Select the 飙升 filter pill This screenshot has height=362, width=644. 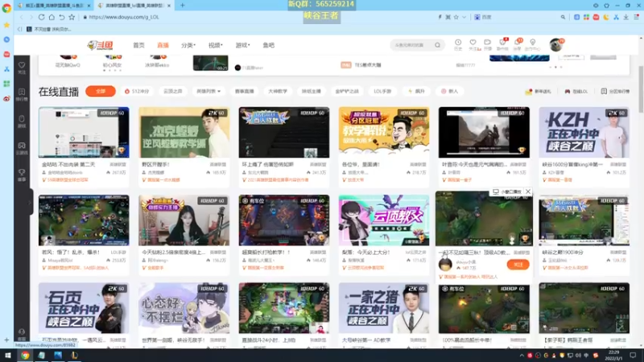[x=417, y=91]
